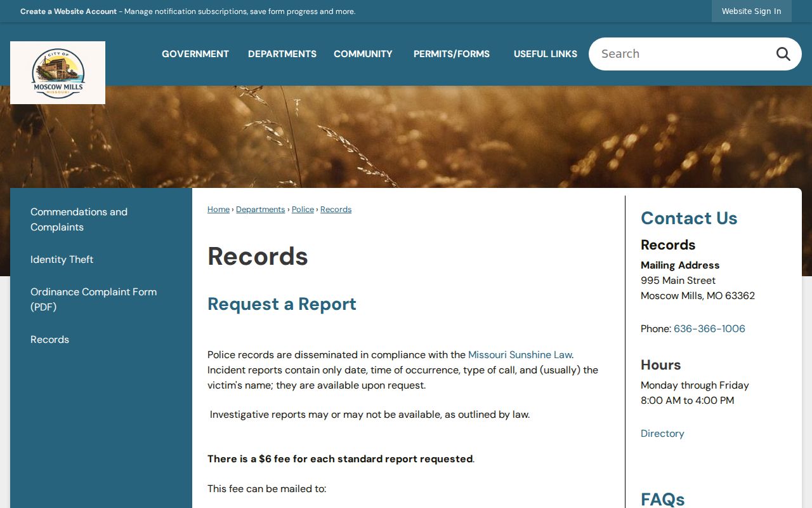Click the 8:00 AM to 4:00 PM text
This screenshot has height=508, width=812.
tap(687, 401)
